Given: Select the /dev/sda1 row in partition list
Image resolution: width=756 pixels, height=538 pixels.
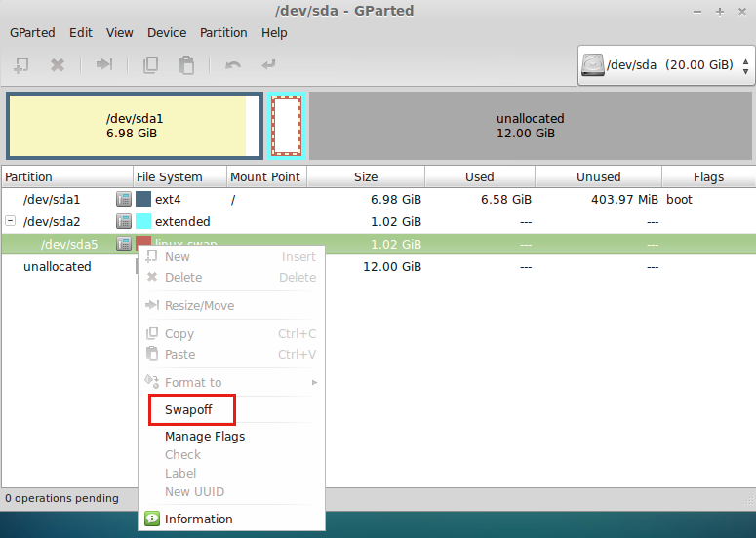Looking at the screenshot, I should [59, 199].
